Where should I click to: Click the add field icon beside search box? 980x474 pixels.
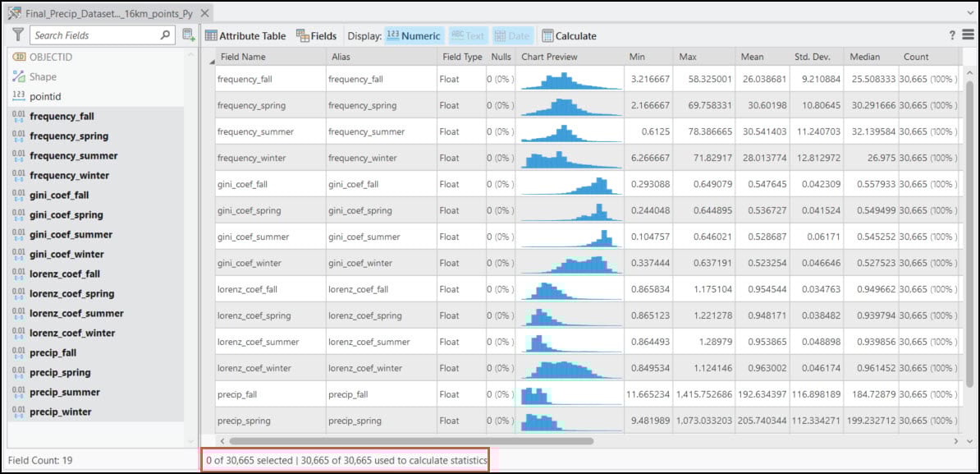tap(188, 35)
